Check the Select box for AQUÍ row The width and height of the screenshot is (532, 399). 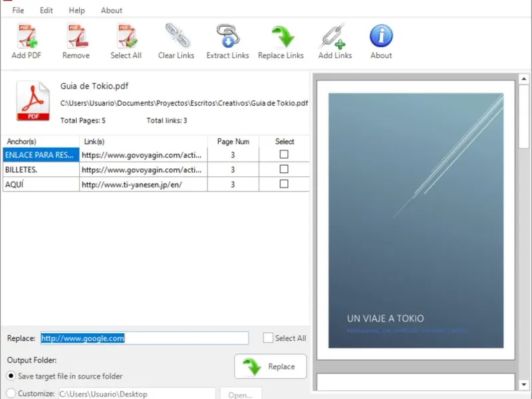[284, 184]
